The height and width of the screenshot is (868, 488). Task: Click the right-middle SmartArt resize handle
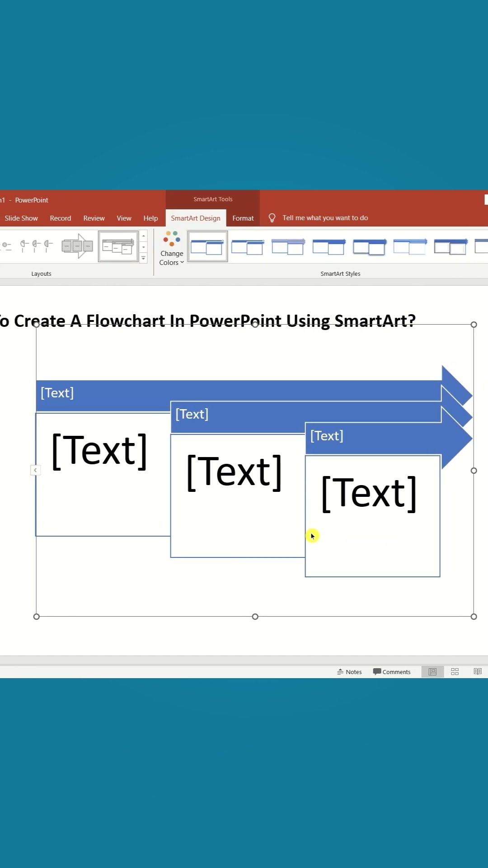point(474,471)
